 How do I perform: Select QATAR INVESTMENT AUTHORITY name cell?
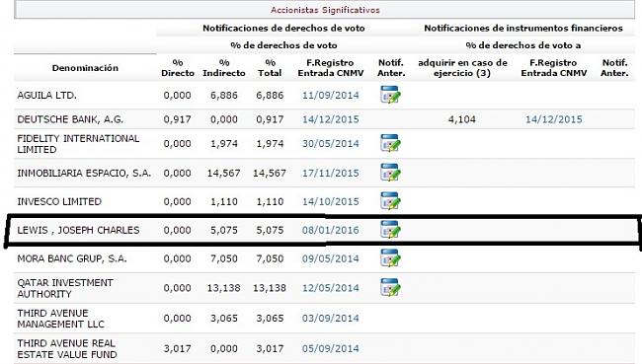(65, 288)
